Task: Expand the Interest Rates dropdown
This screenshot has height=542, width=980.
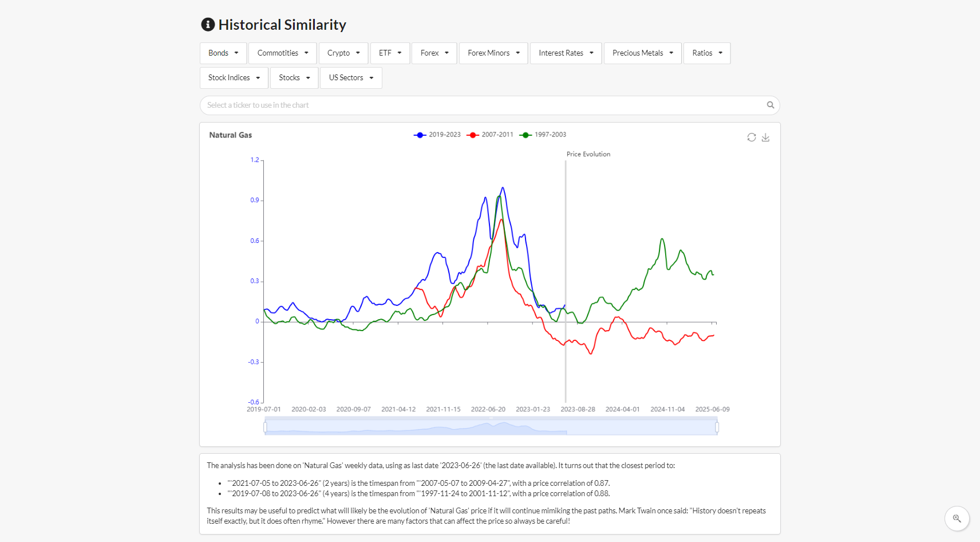Action: (566, 53)
